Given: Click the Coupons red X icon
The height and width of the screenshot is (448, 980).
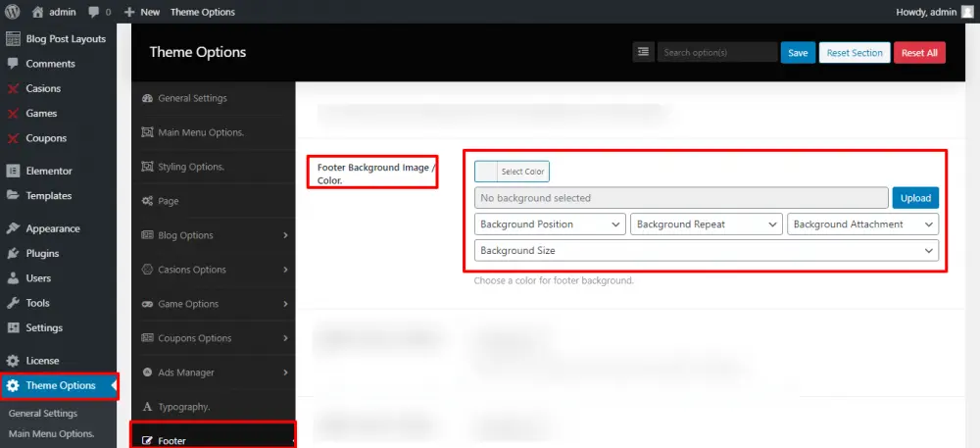Looking at the screenshot, I should (13, 138).
